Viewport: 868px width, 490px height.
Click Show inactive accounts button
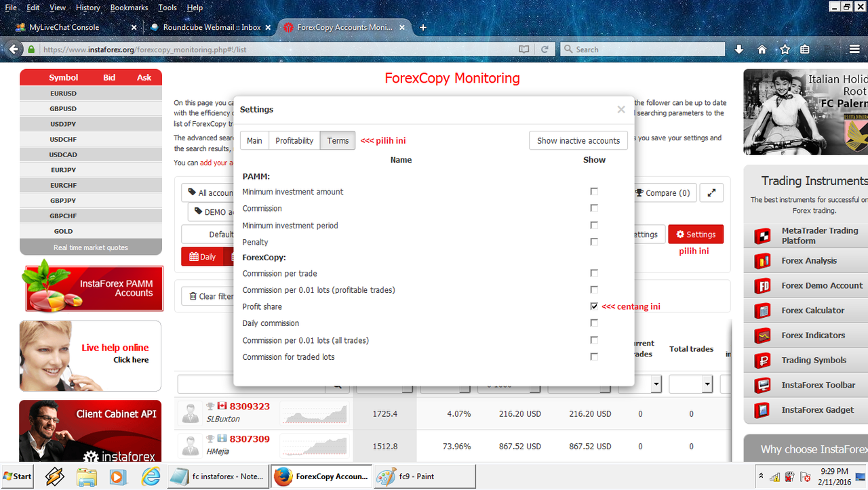click(x=578, y=140)
